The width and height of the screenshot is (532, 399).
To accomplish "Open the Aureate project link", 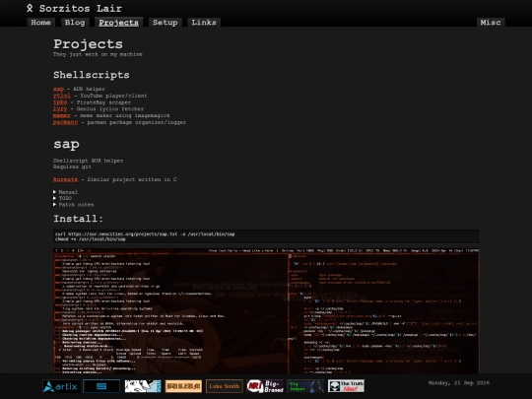I will pos(65,179).
